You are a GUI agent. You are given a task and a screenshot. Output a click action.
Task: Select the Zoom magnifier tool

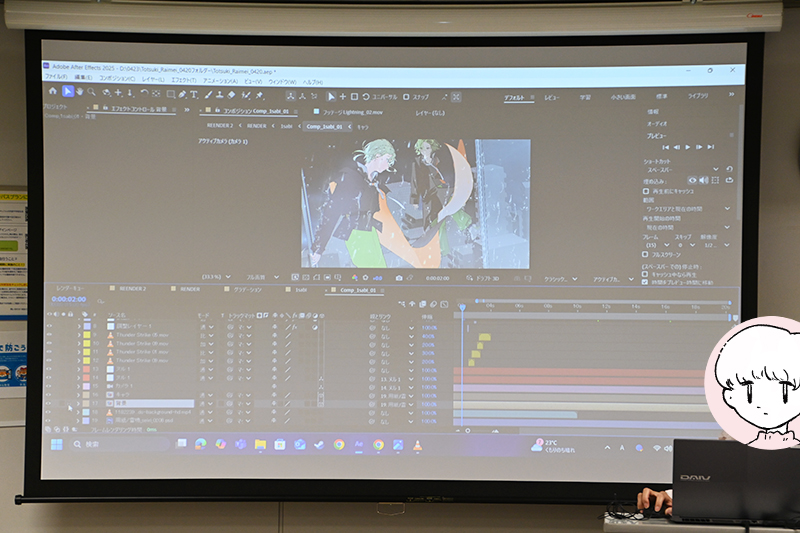pyautogui.click(x=91, y=92)
